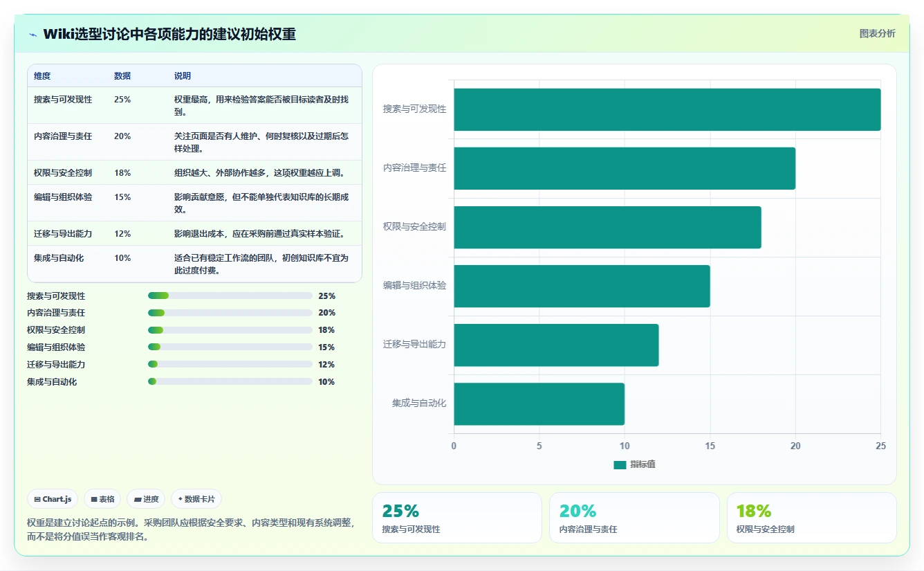The width and height of the screenshot is (924, 571).
Task: Click the 20% progress bar for 内容治理与责任
Action: click(230, 313)
